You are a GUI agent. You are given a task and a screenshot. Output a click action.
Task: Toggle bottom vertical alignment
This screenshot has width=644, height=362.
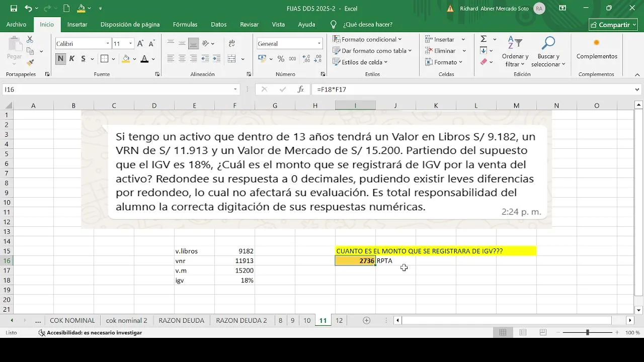coord(193,44)
